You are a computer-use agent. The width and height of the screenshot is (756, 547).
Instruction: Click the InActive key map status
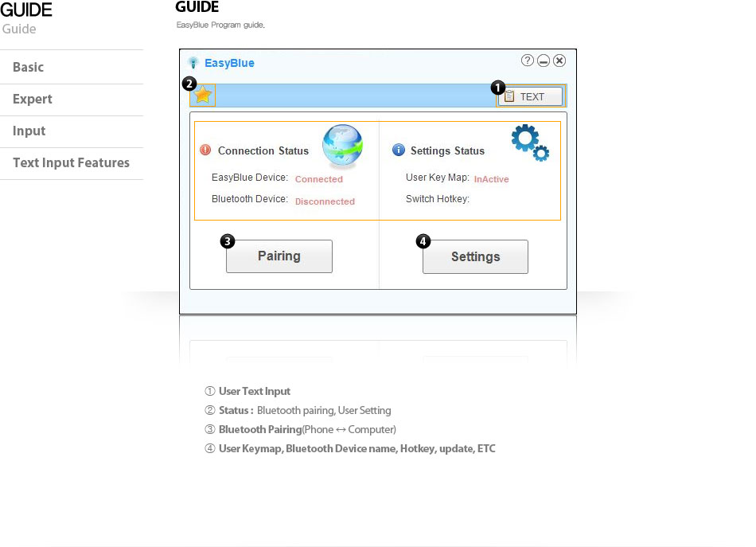coord(491,179)
